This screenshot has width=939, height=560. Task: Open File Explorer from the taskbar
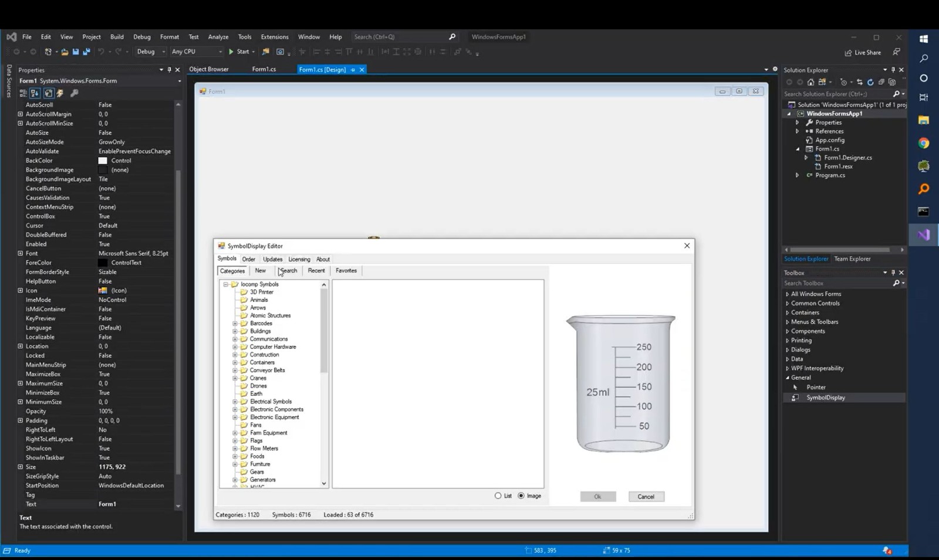(x=924, y=120)
